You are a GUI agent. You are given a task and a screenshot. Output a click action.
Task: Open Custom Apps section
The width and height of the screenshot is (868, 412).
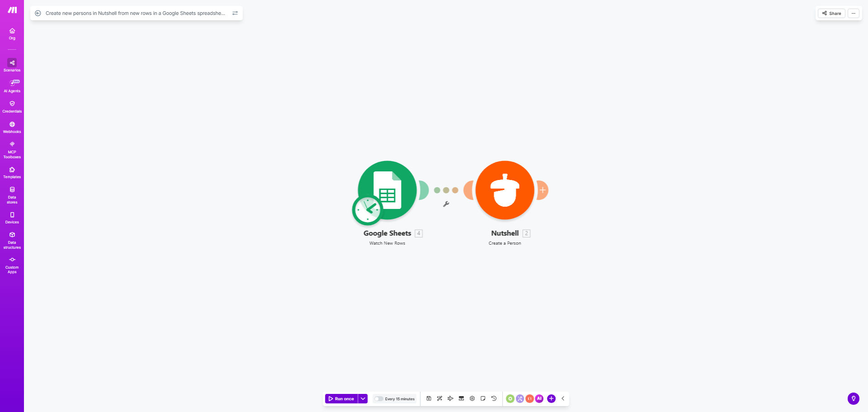(12, 265)
